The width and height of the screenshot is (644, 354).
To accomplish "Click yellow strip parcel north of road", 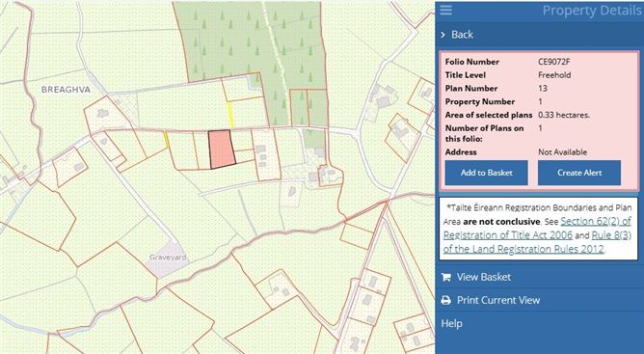I will pyautogui.click(x=230, y=116).
